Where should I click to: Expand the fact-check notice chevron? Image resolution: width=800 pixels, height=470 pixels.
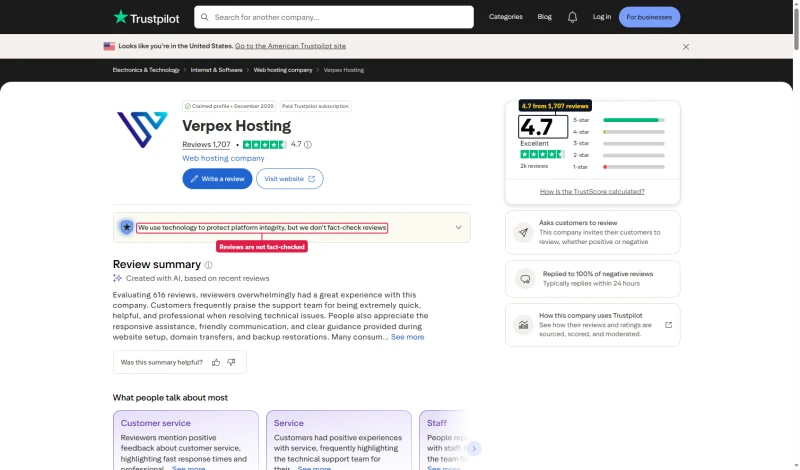[458, 227]
